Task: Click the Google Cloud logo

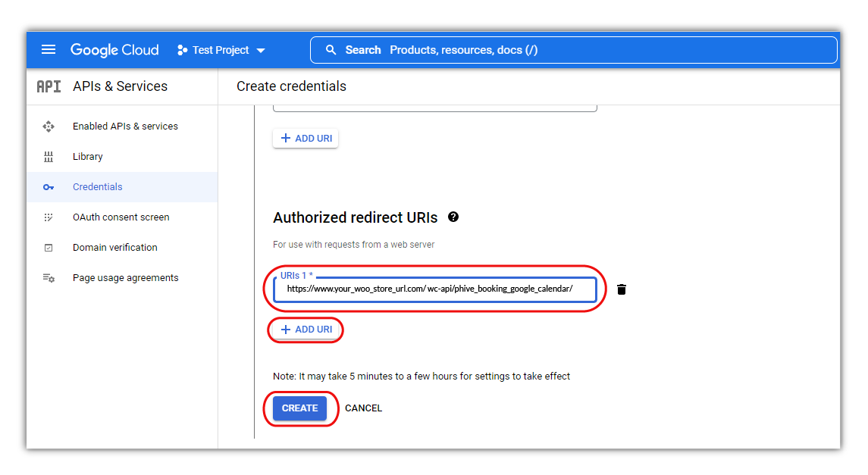Action: click(114, 50)
